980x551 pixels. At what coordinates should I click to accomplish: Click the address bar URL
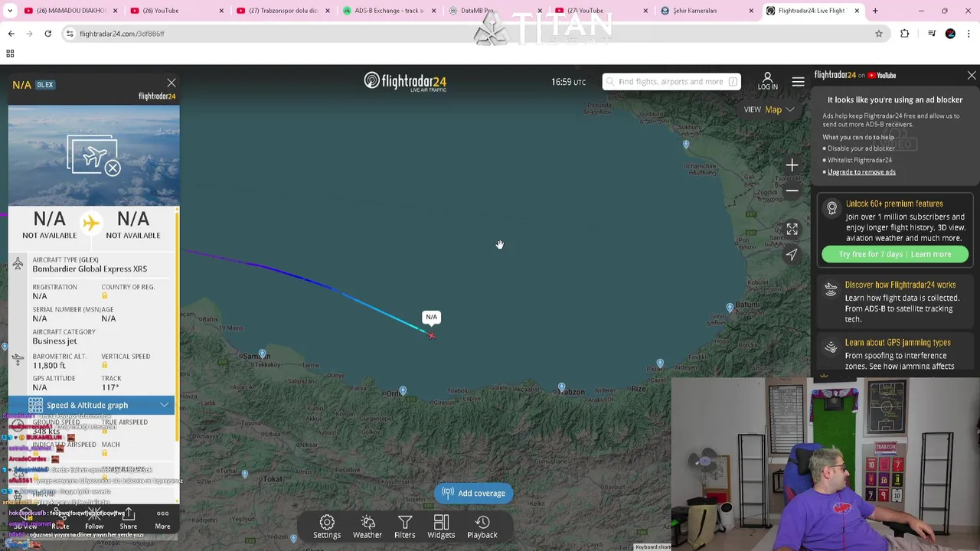coord(122,34)
